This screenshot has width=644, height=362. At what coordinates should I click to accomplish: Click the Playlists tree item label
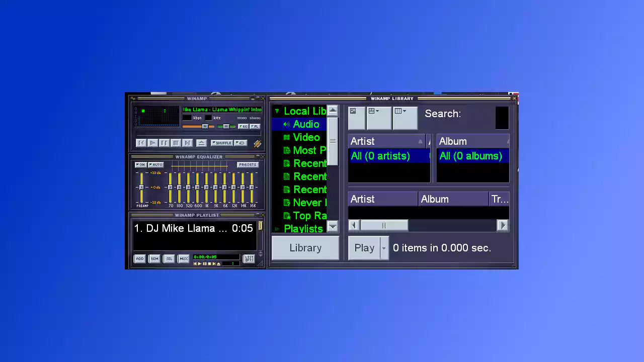(303, 229)
